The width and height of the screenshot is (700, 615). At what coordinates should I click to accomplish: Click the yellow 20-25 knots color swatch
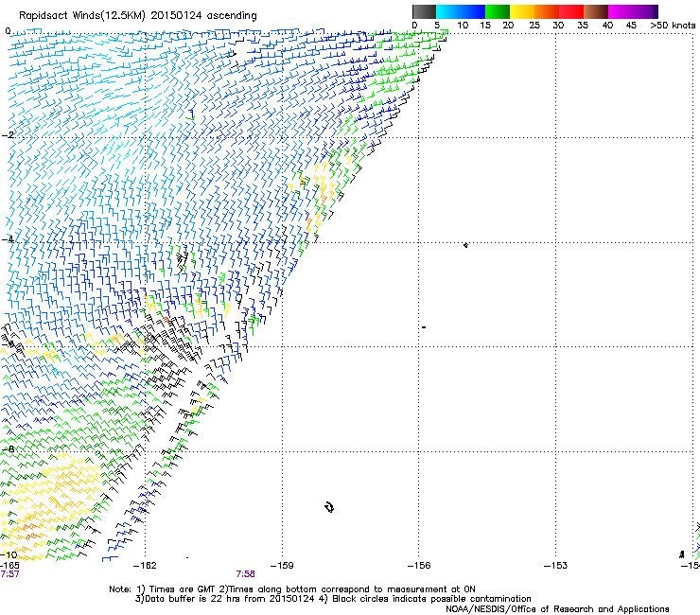[x=522, y=11]
